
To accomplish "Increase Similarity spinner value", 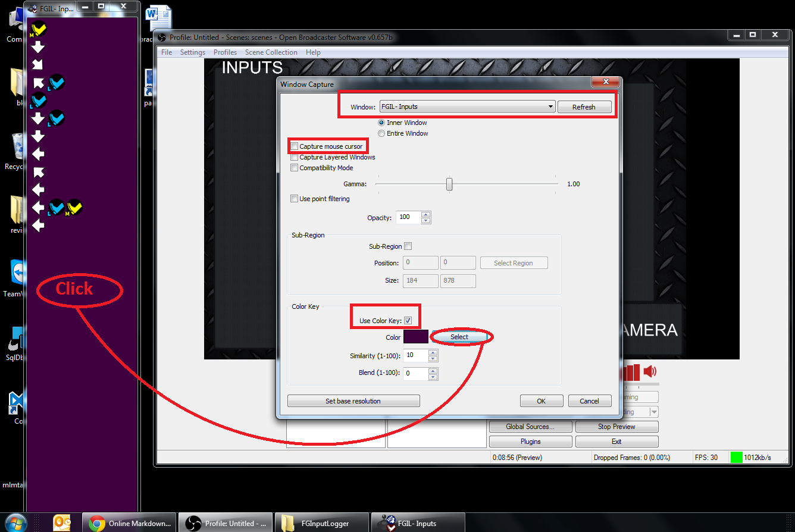I will [x=433, y=353].
